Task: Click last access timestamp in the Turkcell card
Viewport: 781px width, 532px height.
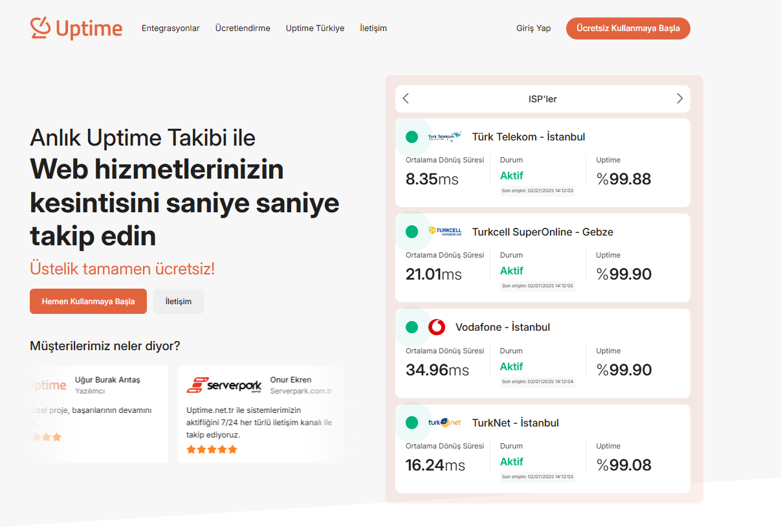Action: [x=538, y=286]
